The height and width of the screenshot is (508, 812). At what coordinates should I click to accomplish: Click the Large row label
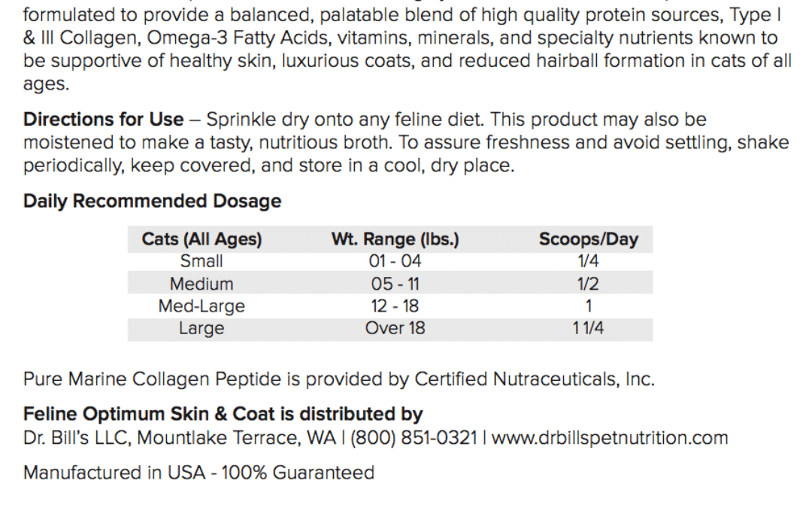(x=201, y=328)
